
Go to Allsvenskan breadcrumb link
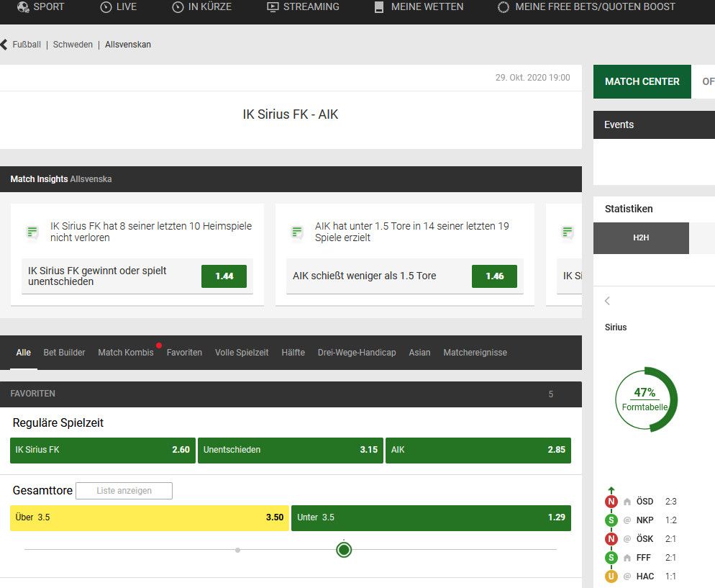pos(128,44)
